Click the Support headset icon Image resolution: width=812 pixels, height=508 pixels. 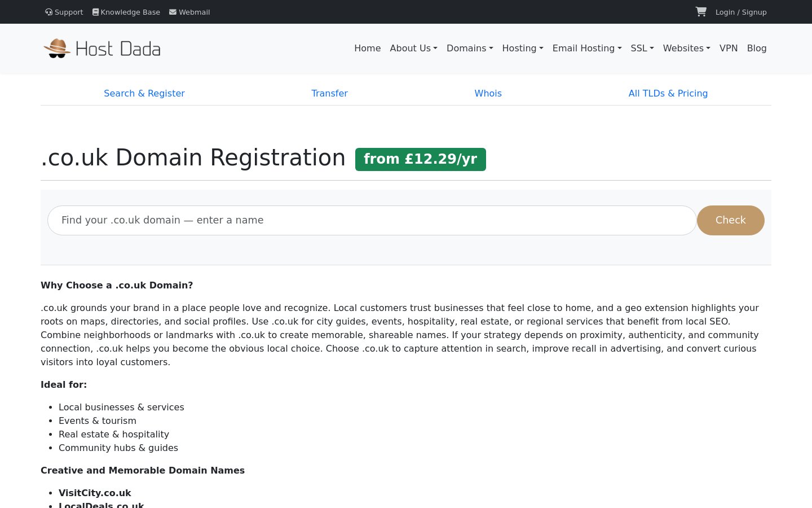pos(49,12)
